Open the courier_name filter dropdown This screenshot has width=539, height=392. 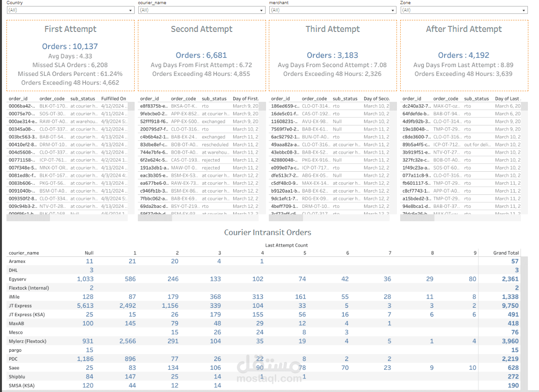pos(201,10)
